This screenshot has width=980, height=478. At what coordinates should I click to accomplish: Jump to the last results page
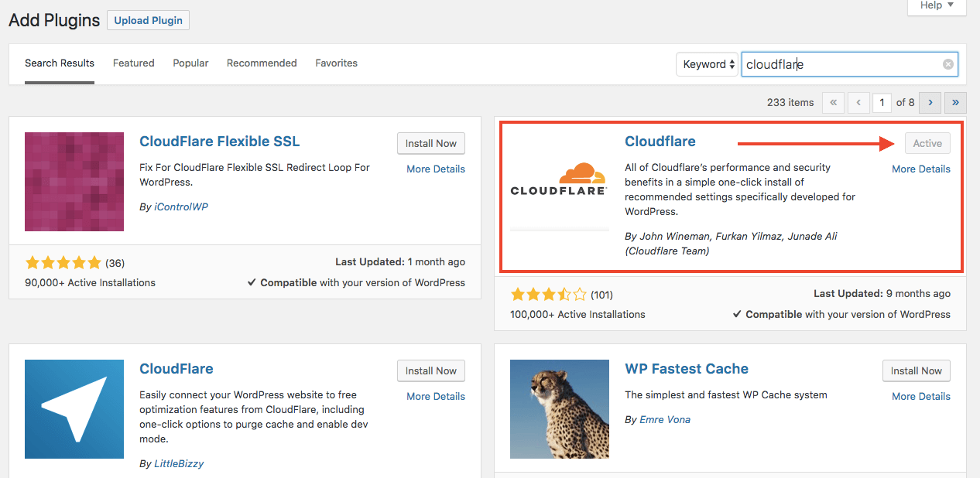[956, 102]
